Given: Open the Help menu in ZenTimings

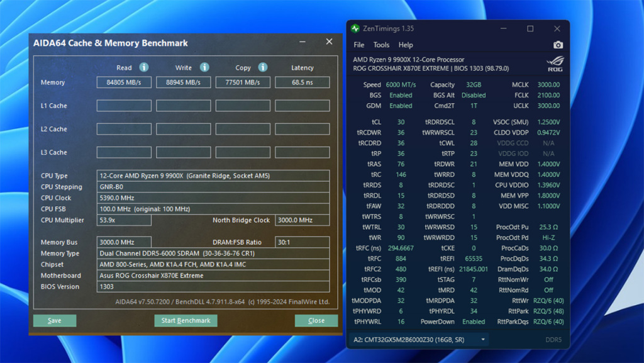Looking at the screenshot, I should coord(406,45).
